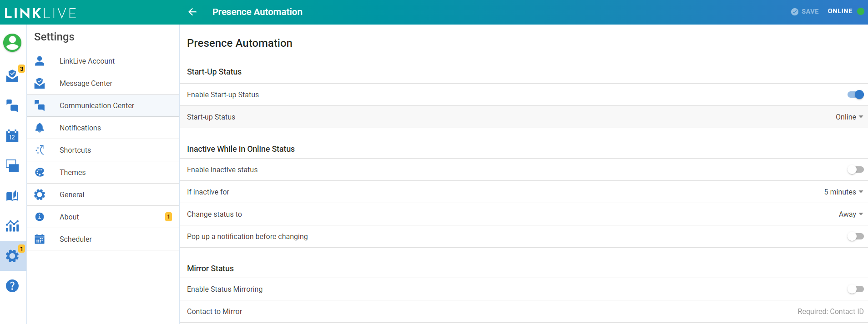Expand the 5 minutes inactivity dropdown
The image size is (868, 324).
[843, 192]
